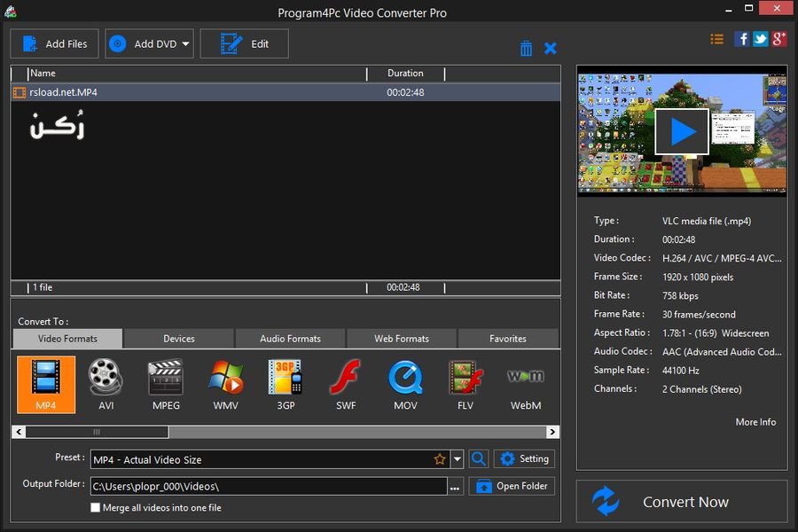Screen dimensions: 798x532
Task: Select the SWF Flash format
Action: pyautogui.click(x=346, y=384)
